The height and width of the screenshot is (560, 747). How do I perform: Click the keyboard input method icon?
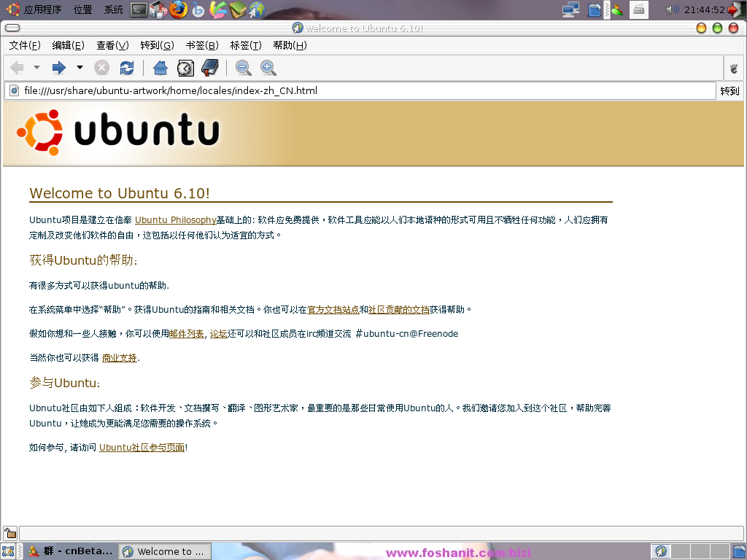[x=639, y=9]
